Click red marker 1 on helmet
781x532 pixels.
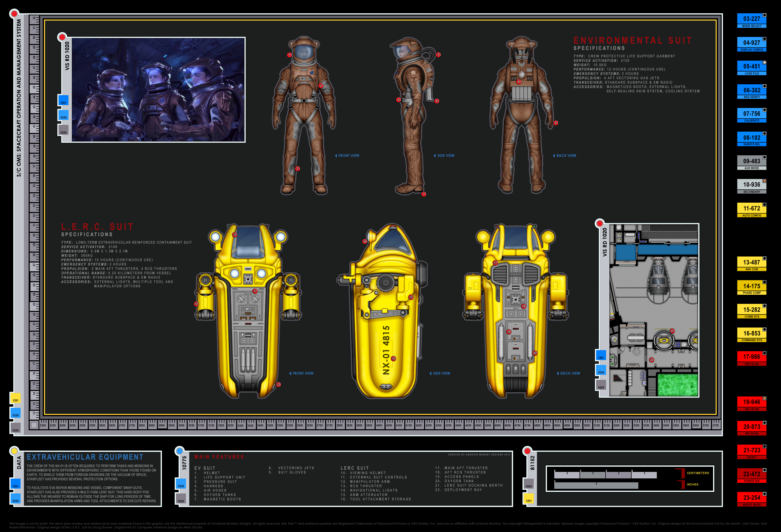pyautogui.click(x=289, y=55)
